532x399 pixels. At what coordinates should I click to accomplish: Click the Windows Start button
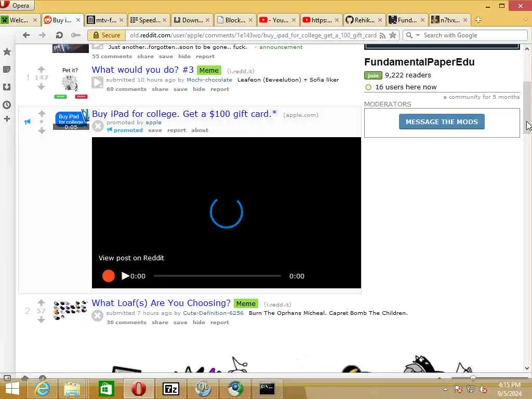tap(12, 389)
